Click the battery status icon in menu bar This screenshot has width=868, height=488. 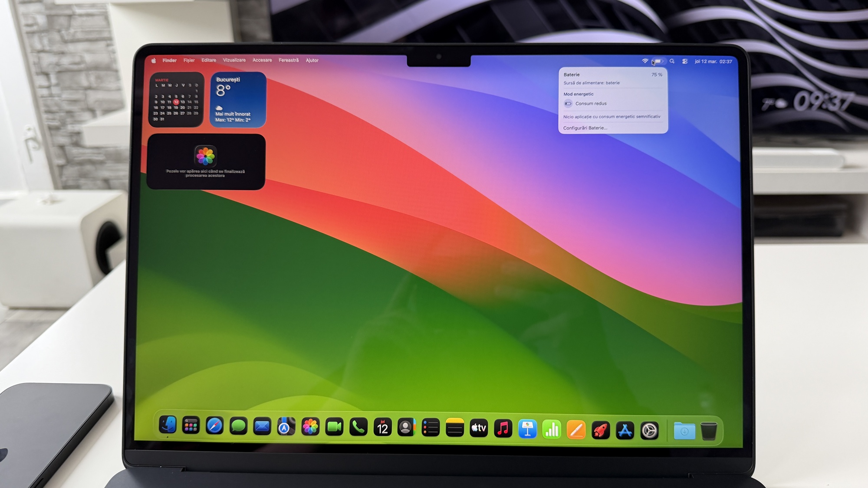tap(658, 62)
